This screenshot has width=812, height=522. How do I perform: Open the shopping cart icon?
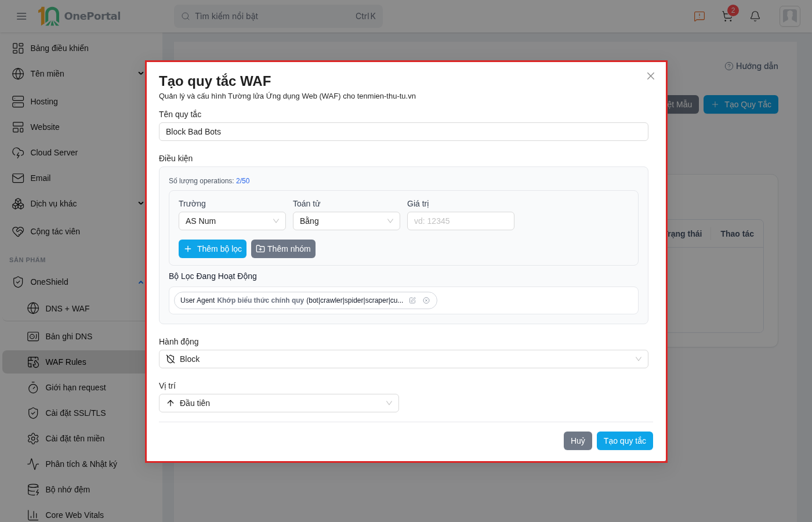pos(727,16)
